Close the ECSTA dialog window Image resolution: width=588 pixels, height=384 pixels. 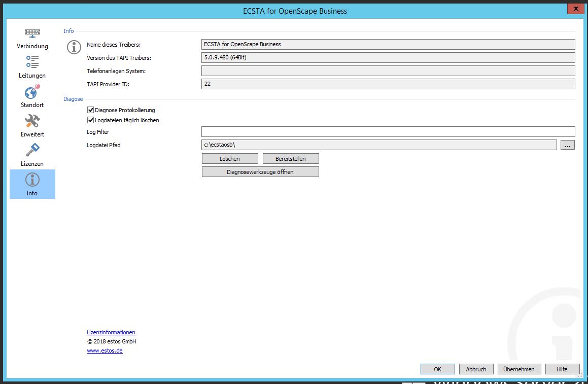574,9
